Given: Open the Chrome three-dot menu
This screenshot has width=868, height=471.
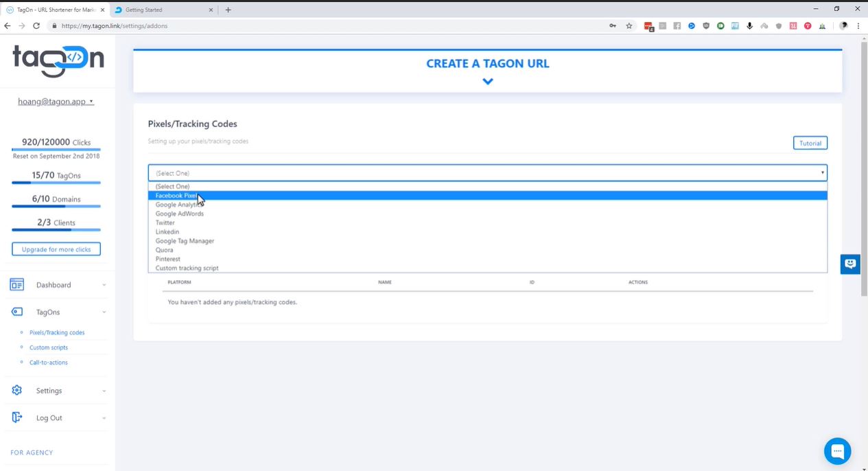Looking at the screenshot, I should tap(858, 26).
